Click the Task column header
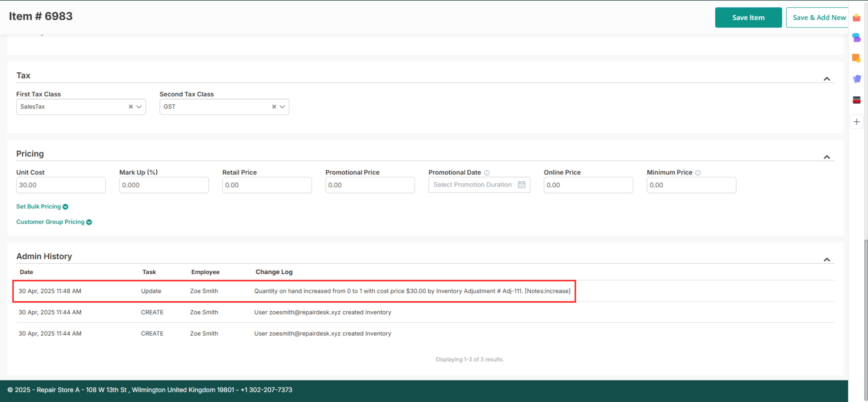Image resolution: width=868 pixels, height=402 pixels. coord(149,272)
